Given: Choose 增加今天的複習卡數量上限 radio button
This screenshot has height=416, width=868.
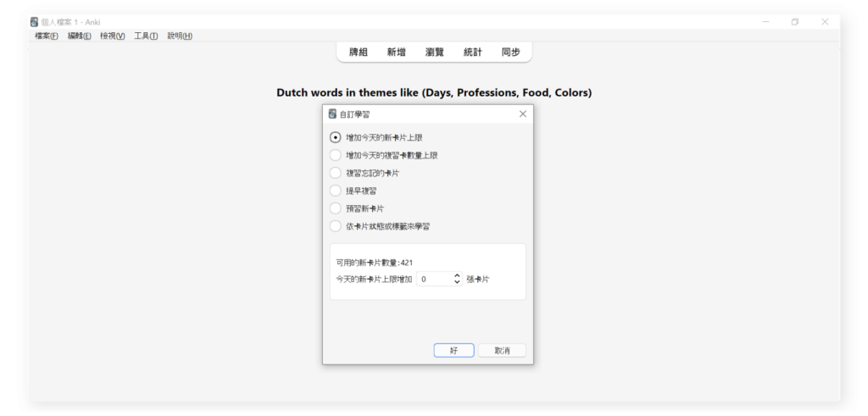Looking at the screenshot, I should tap(336, 155).
